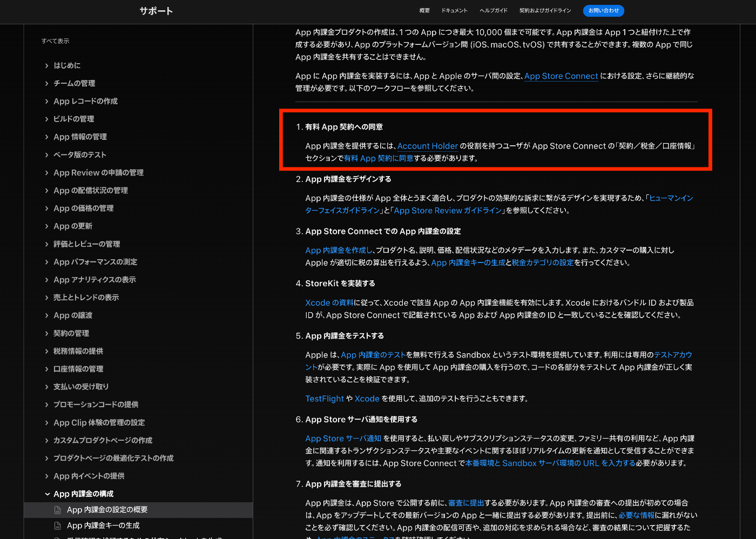Click heading 'App 内課金を審査に提出する'
Image resolution: width=756 pixels, height=539 pixels.
353,484
